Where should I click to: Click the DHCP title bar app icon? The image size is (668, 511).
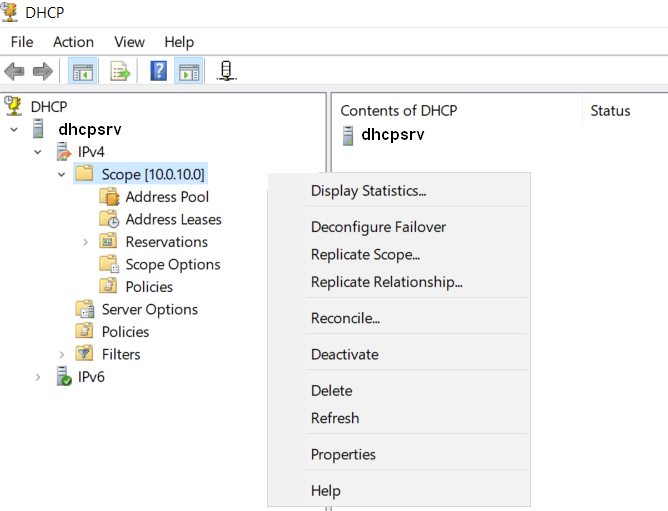click(x=10, y=12)
